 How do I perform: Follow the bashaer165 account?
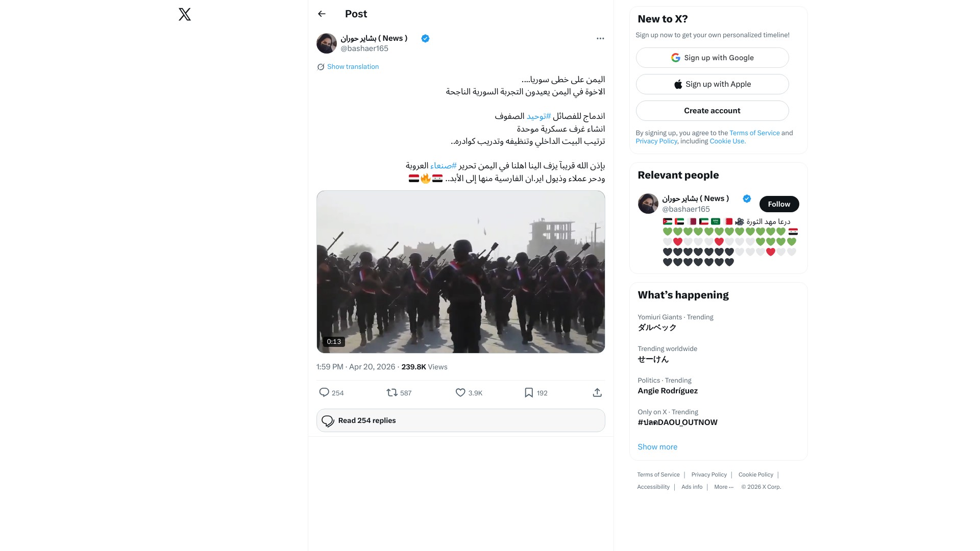click(x=779, y=204)
